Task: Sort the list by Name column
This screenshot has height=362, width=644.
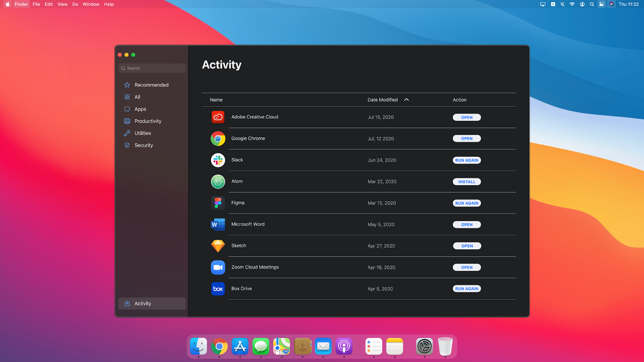Action: click(x=216, y=99)
